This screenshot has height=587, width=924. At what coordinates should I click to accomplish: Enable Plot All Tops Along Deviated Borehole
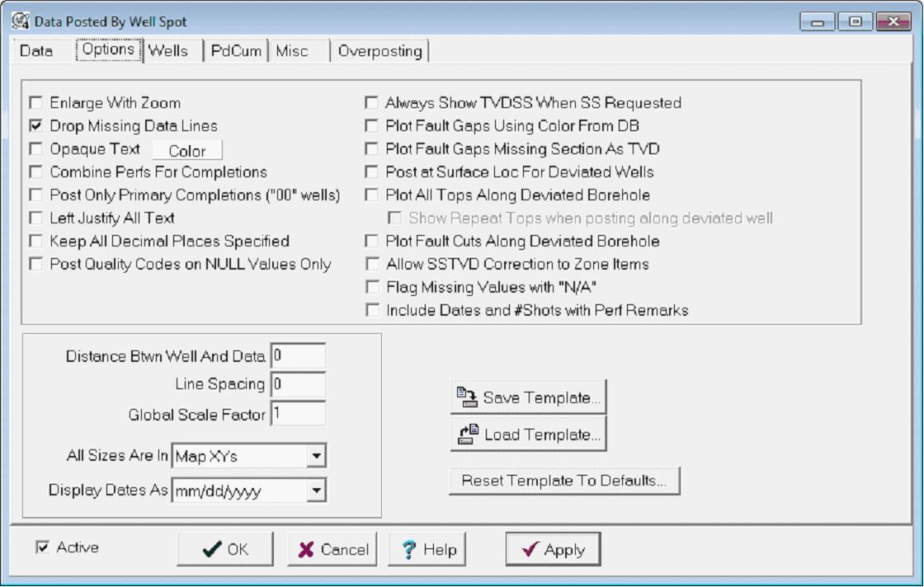coord(371,195)
